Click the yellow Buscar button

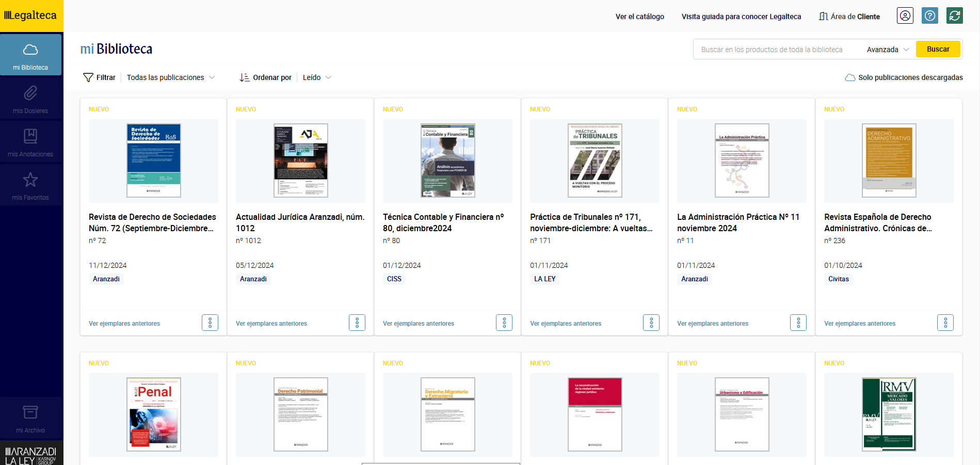pos(938,49)
